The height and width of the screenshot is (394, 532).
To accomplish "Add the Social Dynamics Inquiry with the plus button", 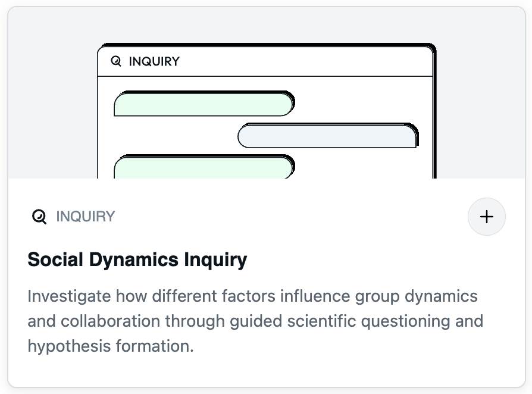I will point(487,217).
